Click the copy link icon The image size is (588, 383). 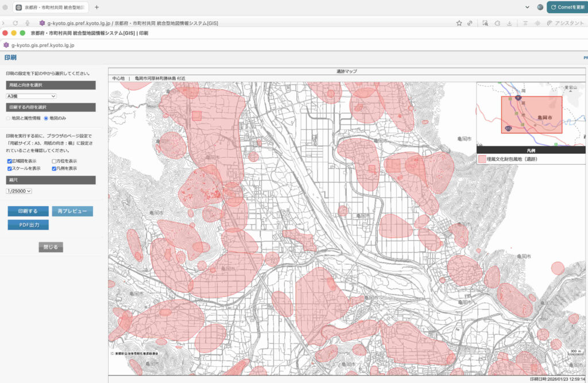[470, 23]
